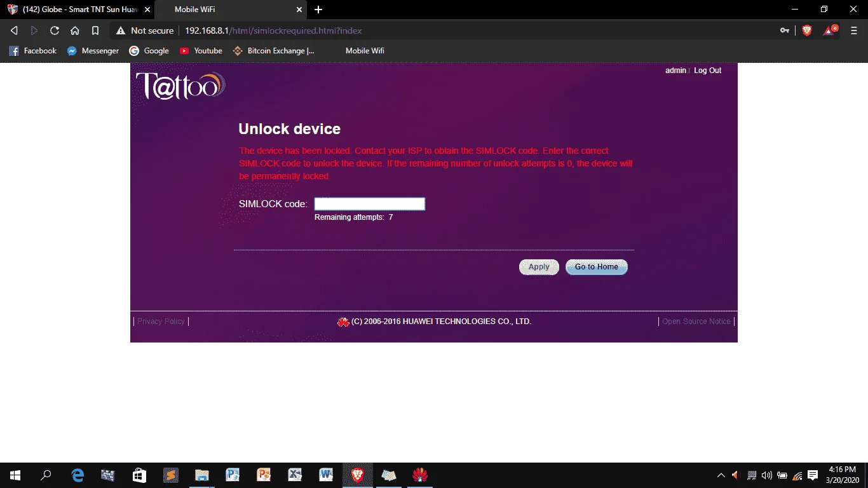Image resolution: width=868 pixels, height=488 pixels.
Task: Click the Tattoo logo
Action: click(180, 86)
